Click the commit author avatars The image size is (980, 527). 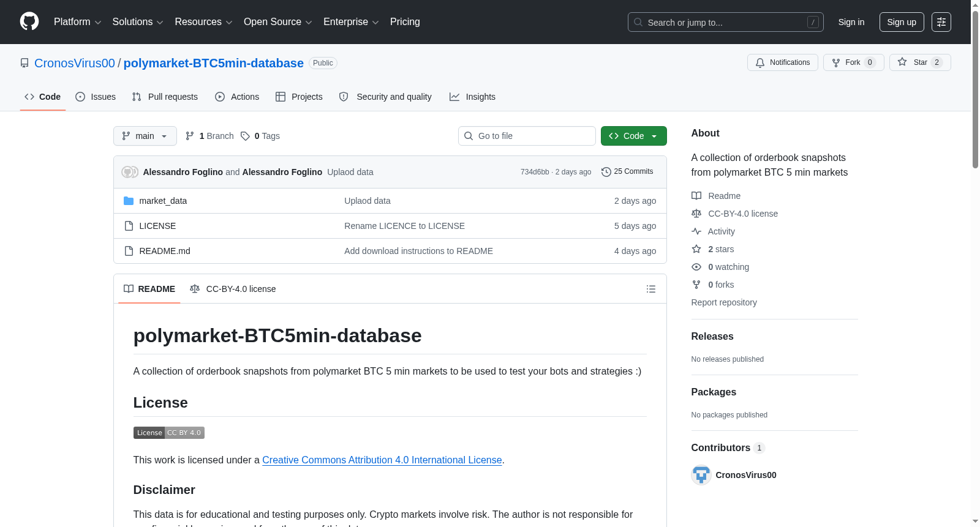click(x=130, y=172)
